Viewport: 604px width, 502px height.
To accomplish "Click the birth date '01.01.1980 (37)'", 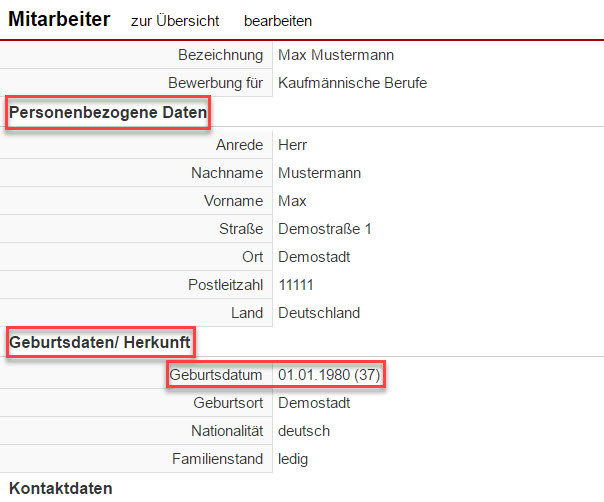I will 329,375.
